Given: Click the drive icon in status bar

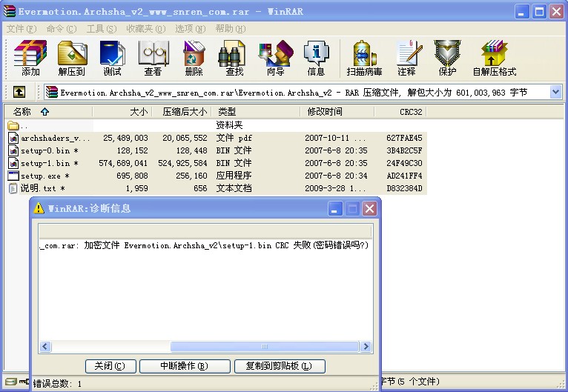Looking at the screenshot, I should click(x=11, y=382).
